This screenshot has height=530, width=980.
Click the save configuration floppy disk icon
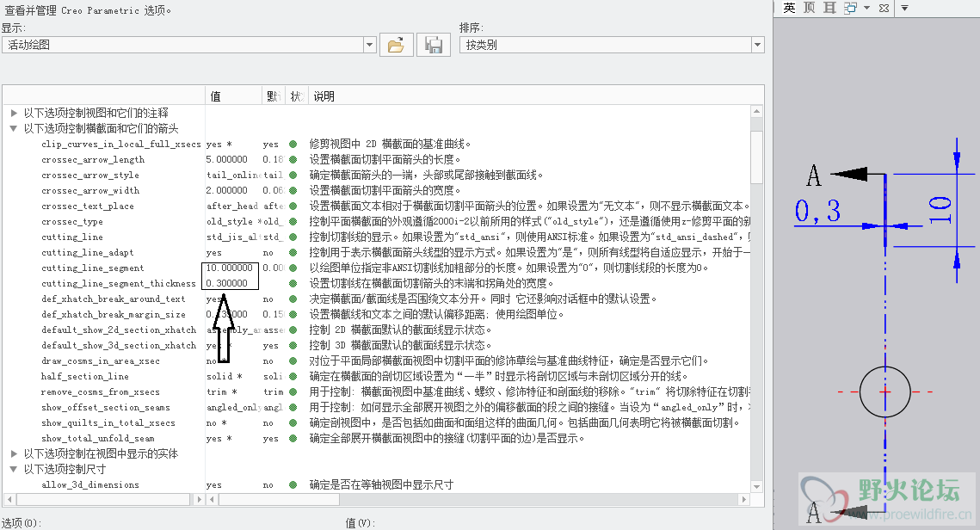434,45
